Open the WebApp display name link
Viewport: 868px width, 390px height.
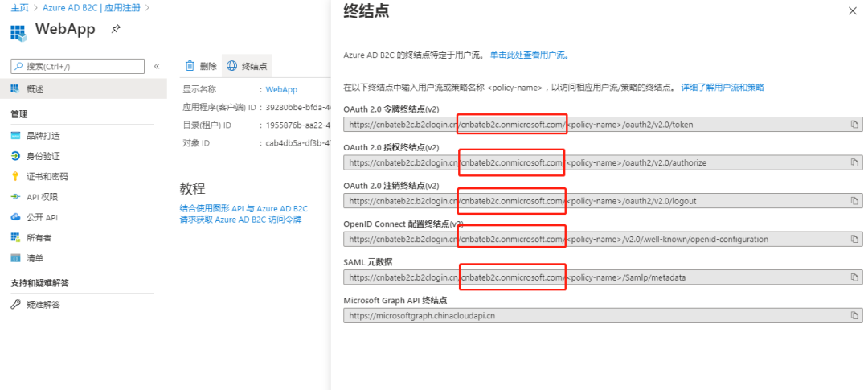coord(281,89)
